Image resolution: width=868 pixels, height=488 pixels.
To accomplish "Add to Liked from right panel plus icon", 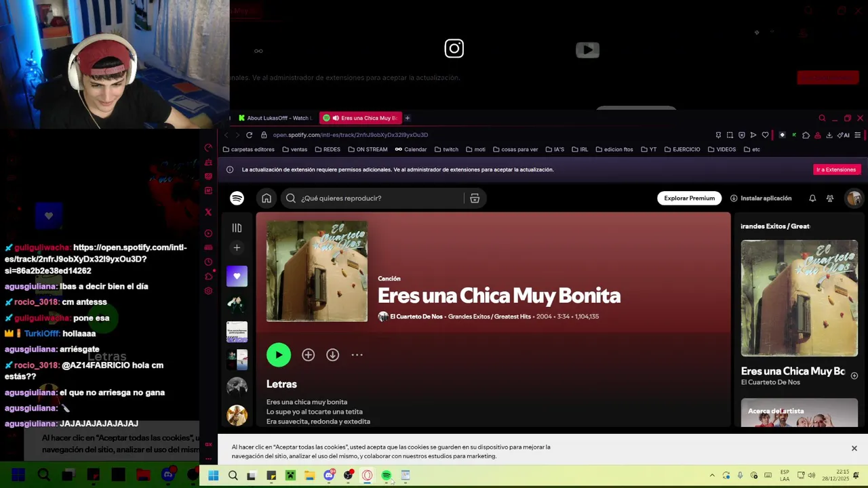I will (x=854, y=375).
